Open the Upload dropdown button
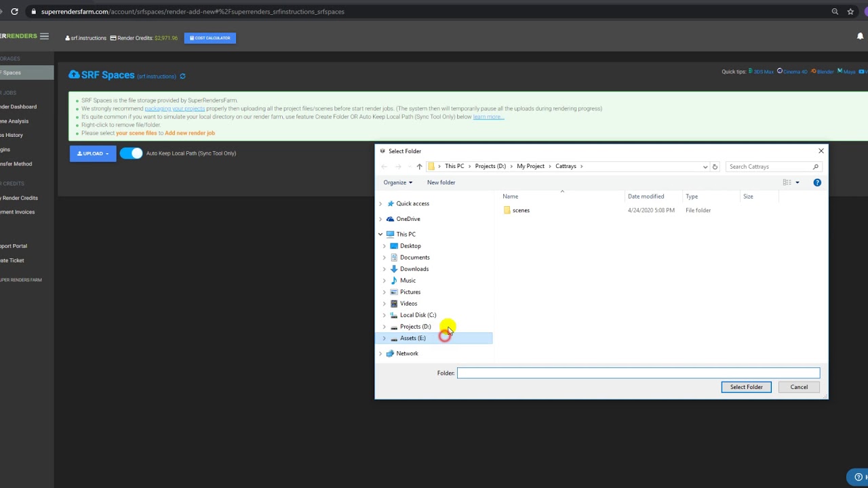Viewport: 868px width, 488px height. [93, 153]
